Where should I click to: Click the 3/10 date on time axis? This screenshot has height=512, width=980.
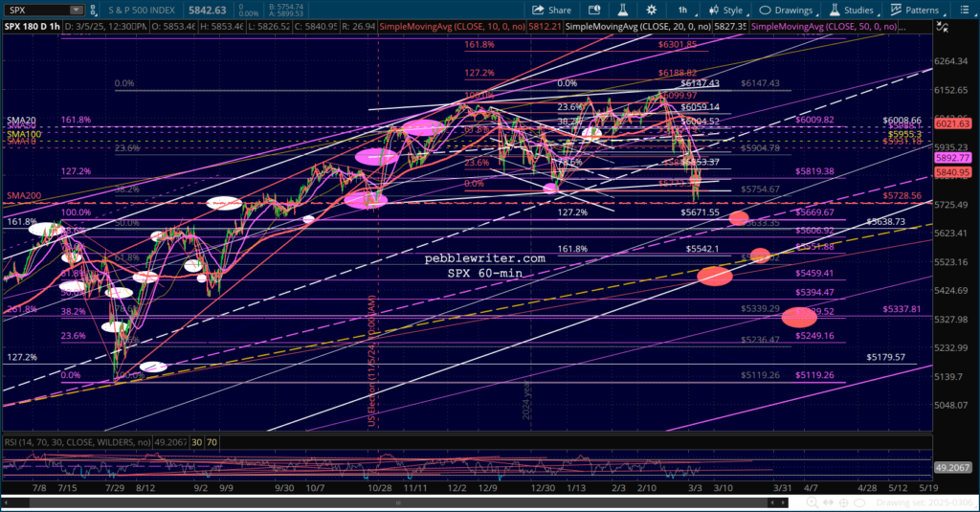point(724,488)
